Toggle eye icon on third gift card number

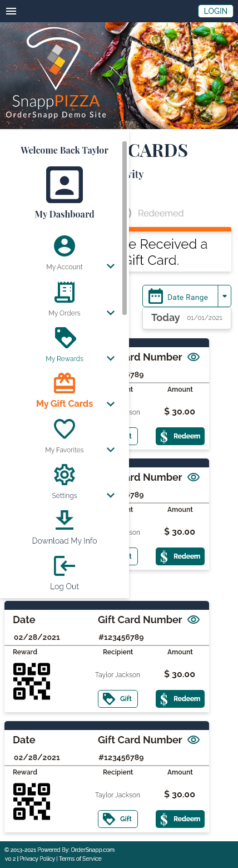(194, 620)
